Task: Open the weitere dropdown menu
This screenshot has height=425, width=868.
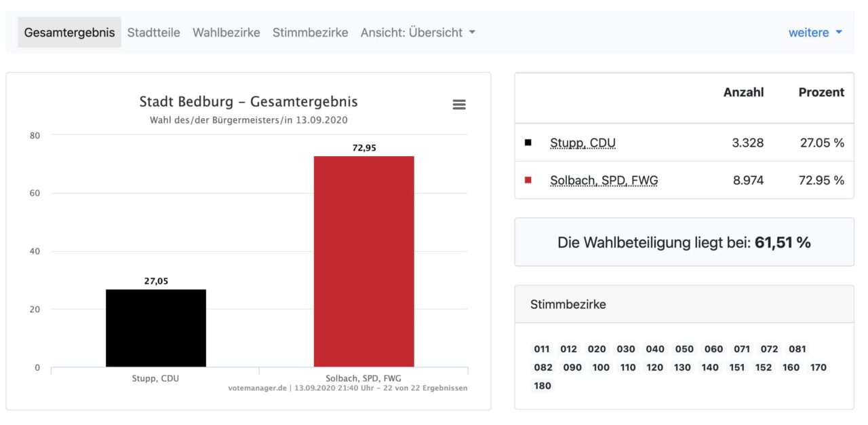Action: (816, 33)
